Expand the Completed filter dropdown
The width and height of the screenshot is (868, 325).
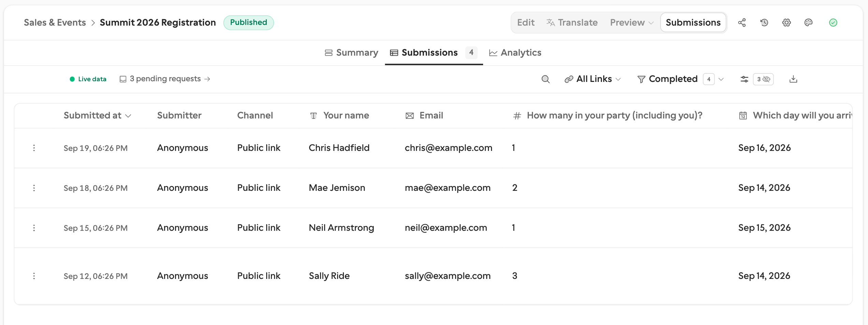pyautogui.click(x=681, y=79)
